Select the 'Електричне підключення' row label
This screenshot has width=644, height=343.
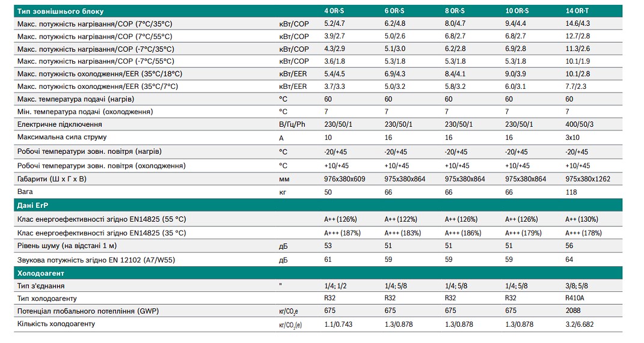[60, 124]
